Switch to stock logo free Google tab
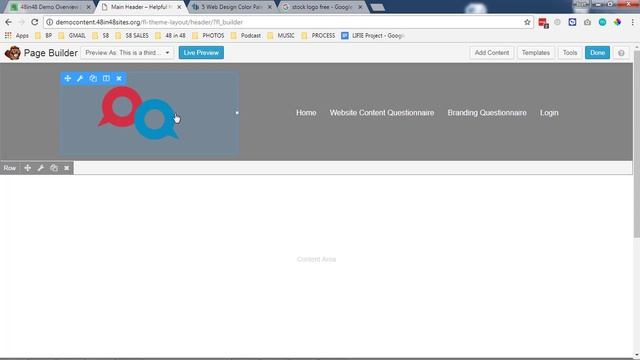Screen dimensions: 640x360 coord(322,7)
